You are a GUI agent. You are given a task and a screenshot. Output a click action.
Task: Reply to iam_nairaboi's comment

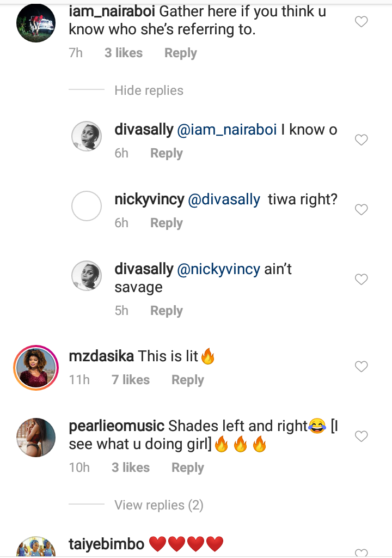pyautogui.click(x=180, y=53)
